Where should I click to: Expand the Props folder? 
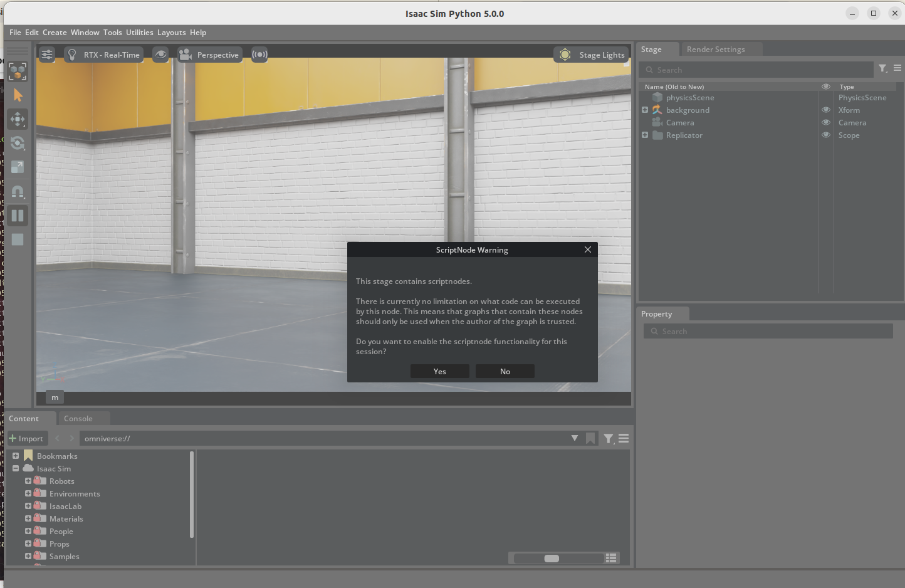(x=28, y=543)
